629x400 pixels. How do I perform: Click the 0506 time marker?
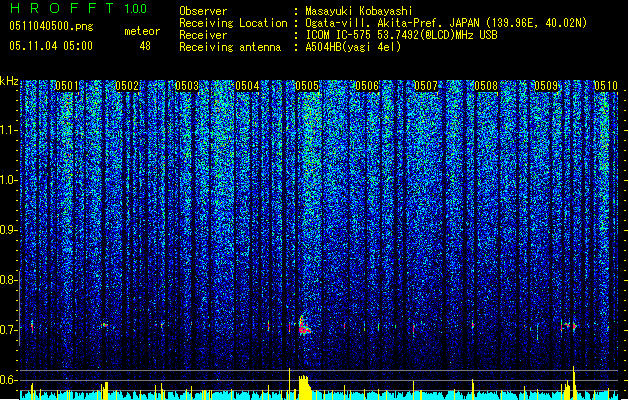coord(367,86)
